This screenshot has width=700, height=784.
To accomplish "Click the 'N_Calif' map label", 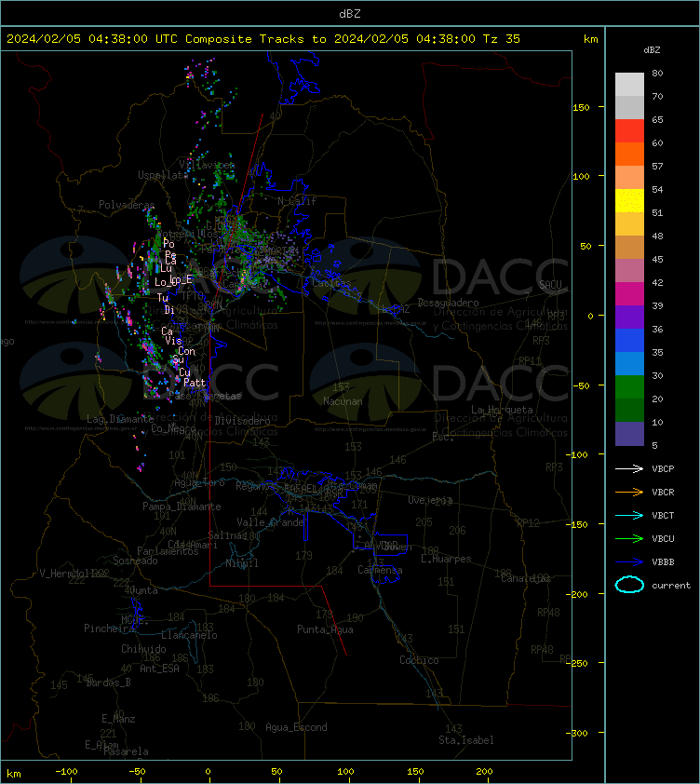I will click(297, 201).
